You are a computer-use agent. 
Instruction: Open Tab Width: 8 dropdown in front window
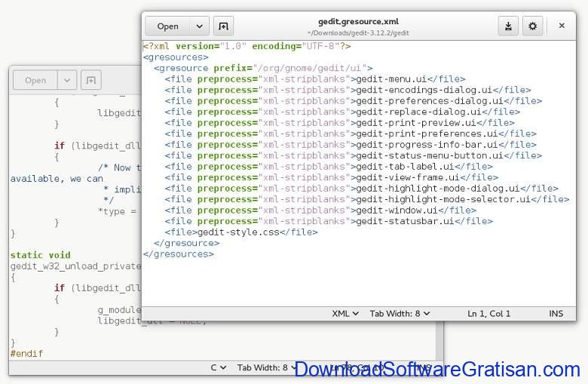(x=400, y=313)
